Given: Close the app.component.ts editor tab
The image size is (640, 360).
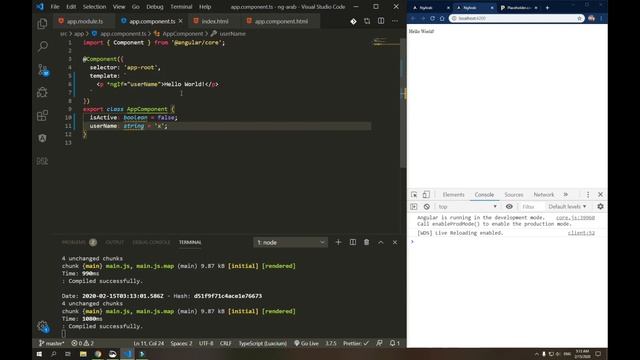Looking at the screenshot, I should click(x=180, y=21).
